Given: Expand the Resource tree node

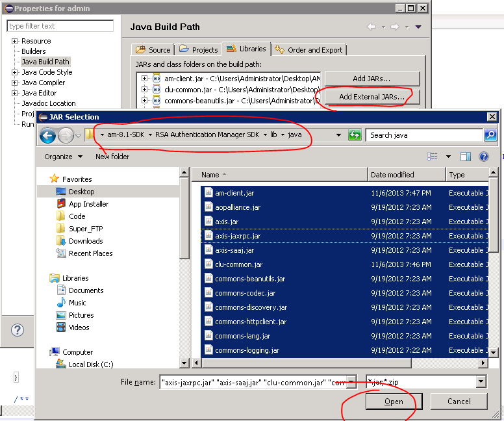Looking at the screenshot, I should pyautogui.click(x=14, y=41).
